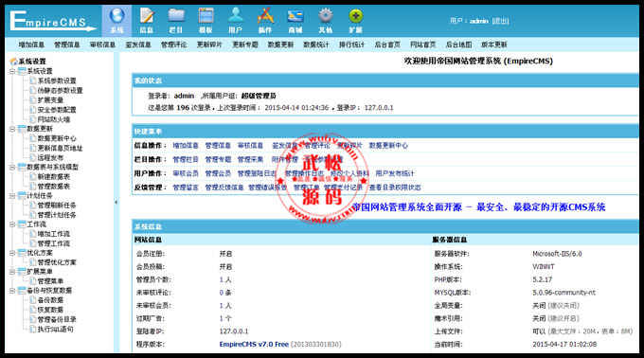
Task: Click the EmpireCMS v7.0 Free version link
Action: (254, 344)
